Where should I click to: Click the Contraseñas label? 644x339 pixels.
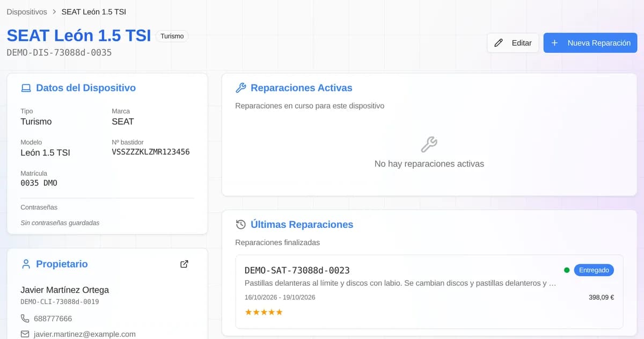coord(39,207)
